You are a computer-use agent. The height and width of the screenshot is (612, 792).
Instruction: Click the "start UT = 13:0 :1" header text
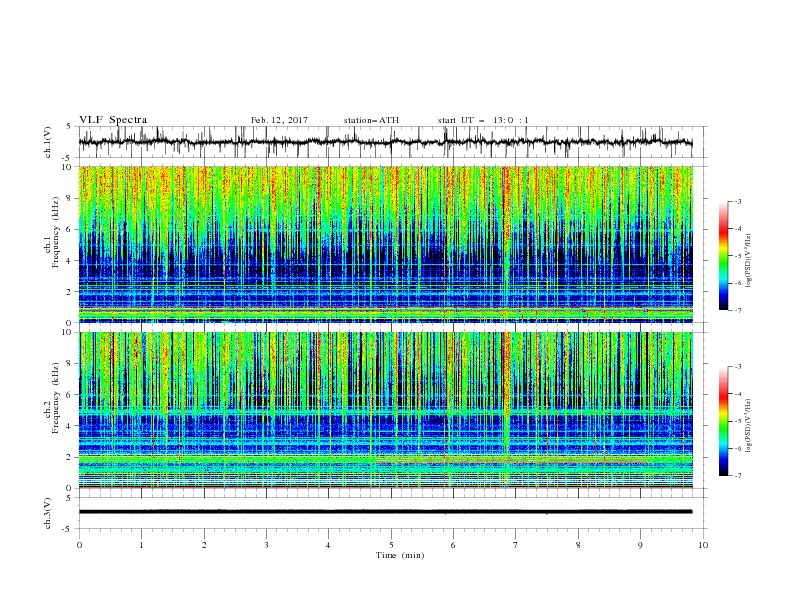(x=483, y=120)
